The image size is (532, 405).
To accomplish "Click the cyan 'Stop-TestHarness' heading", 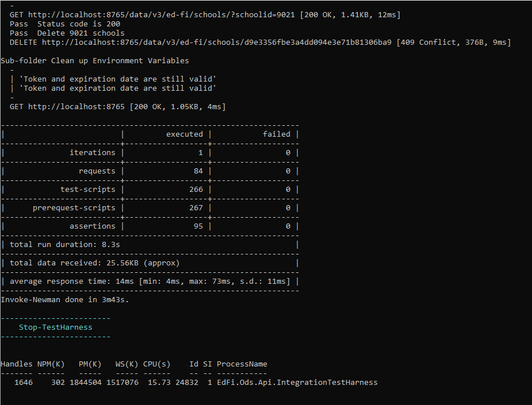I will coord(56,327).
